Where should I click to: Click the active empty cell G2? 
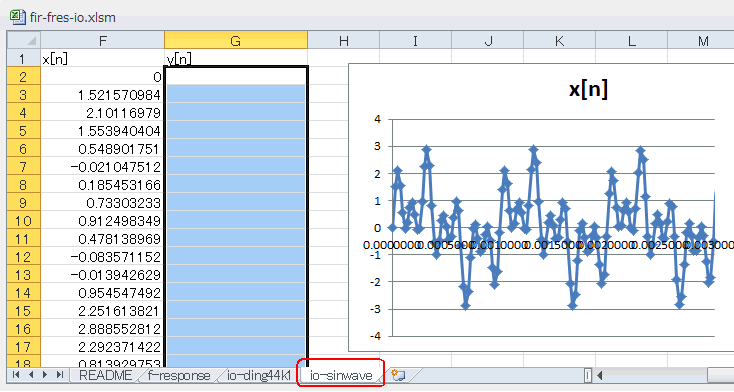point(236,76)
